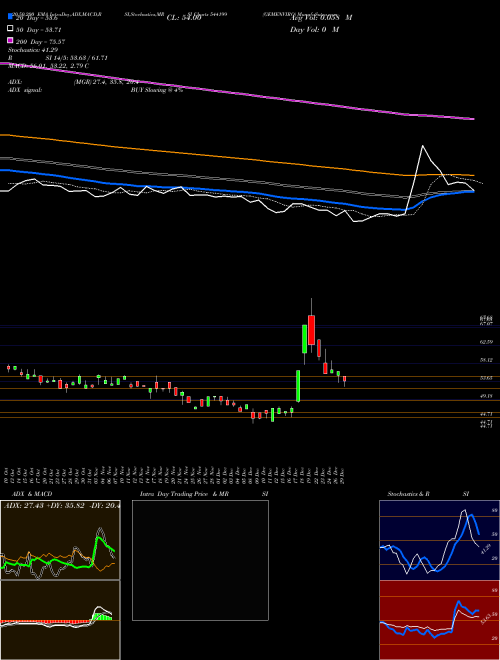Click the 49.18 price level label

click(486, 397)
